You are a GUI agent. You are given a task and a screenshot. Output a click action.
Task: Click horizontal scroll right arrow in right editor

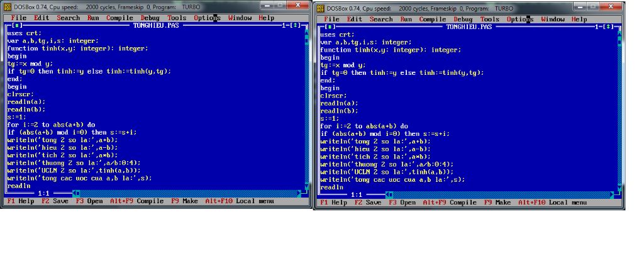(612, 194)
